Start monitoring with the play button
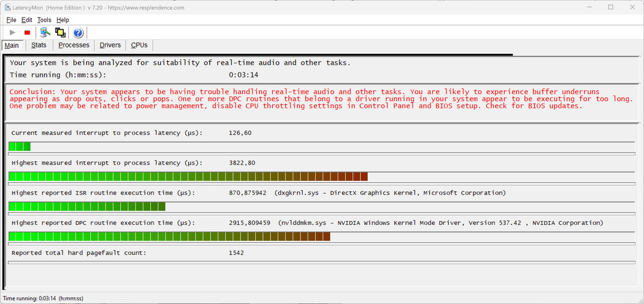Viewport: 644px width, 304px height. coord(13,33)
